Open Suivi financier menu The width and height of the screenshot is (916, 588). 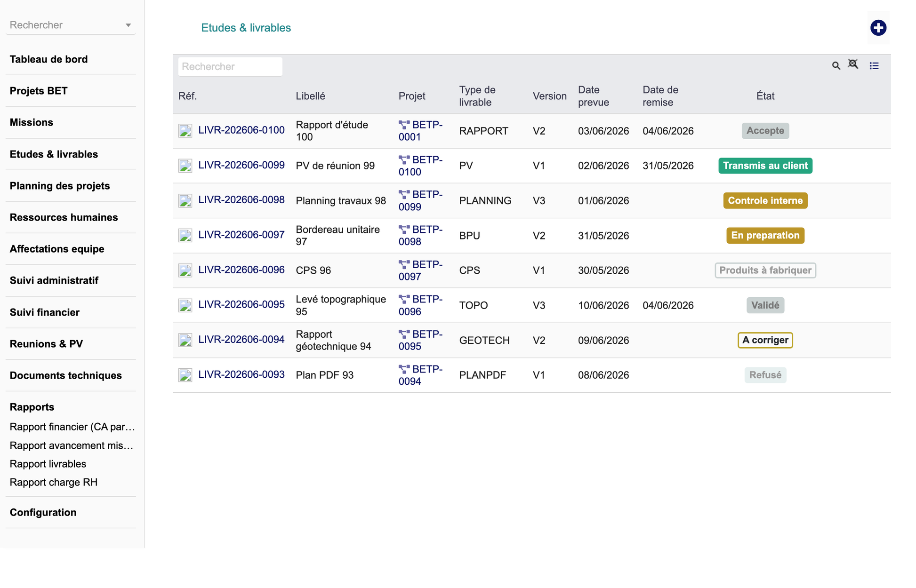(45, 312)
